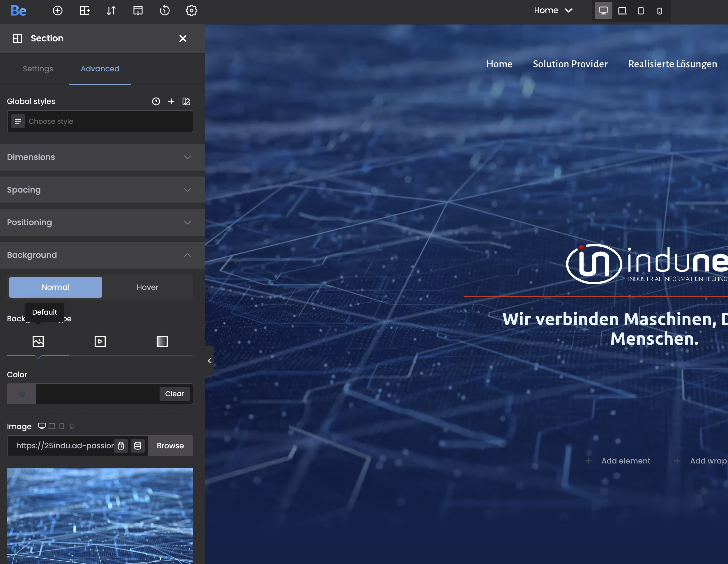Switch to the Settings tab
Viewport: 728px width, 564px height.
(x=38, y=69)
